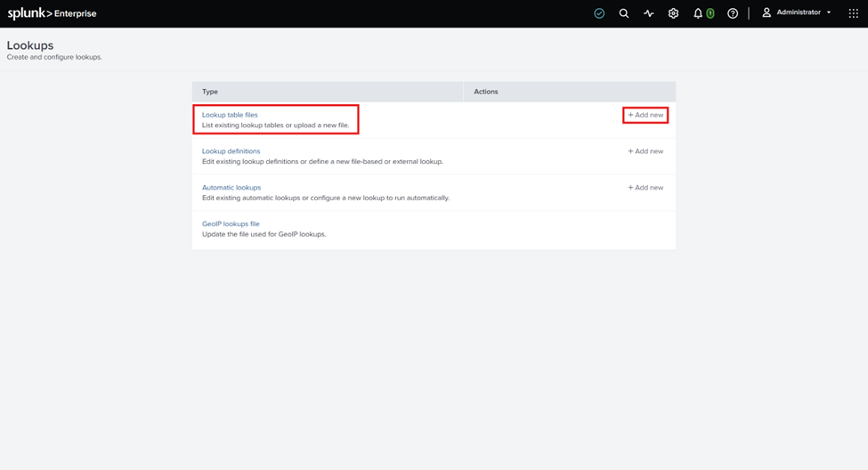Open the help question mark icon
868x470 pixels.
click(733, 13)
